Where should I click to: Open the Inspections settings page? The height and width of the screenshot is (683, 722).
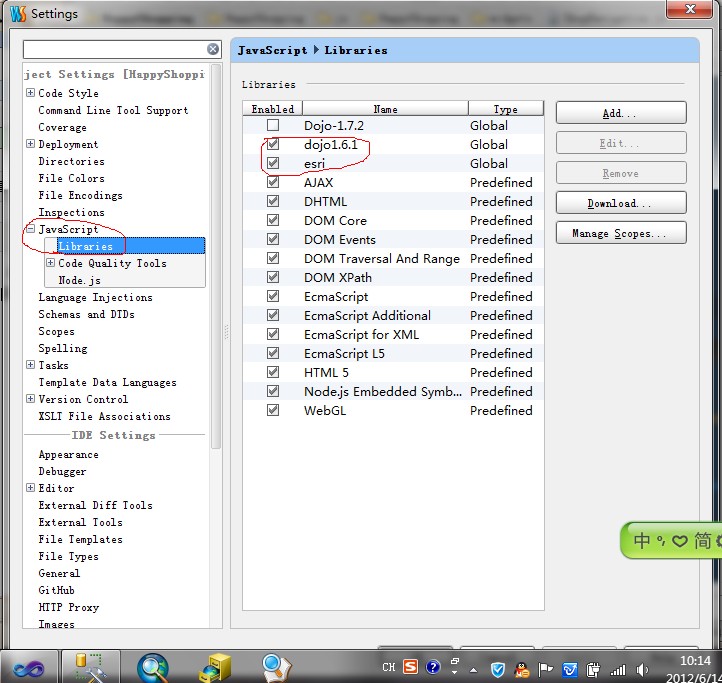click(x=71, y=212)
